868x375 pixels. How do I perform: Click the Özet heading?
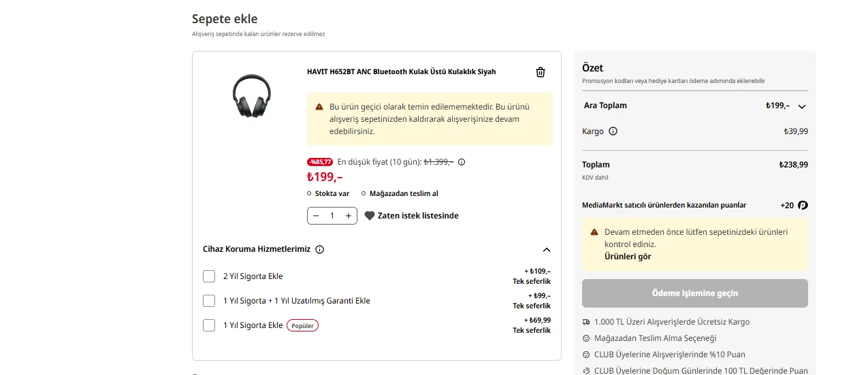click(593, 68)
